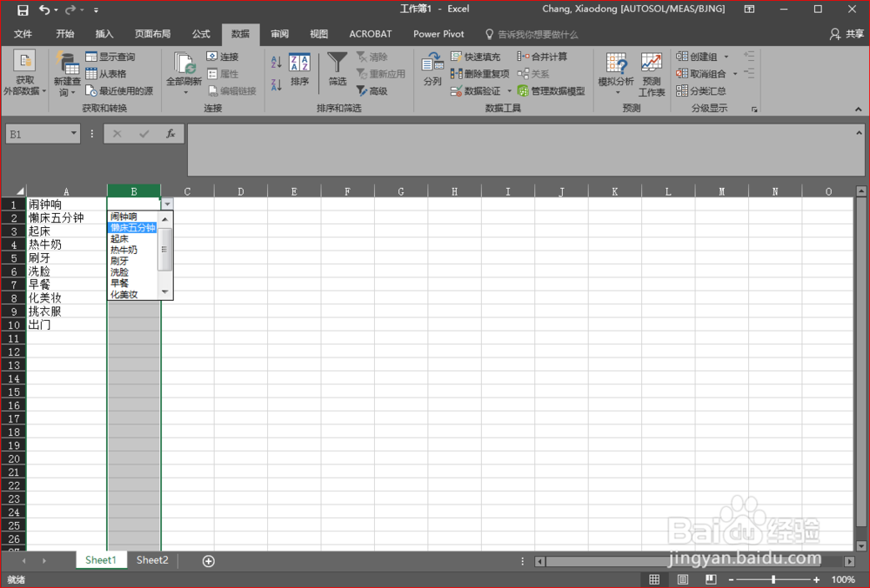Viewport: 870px width, 588px height.
Task: Add a new sheet plus button
Action: (209, 561)
